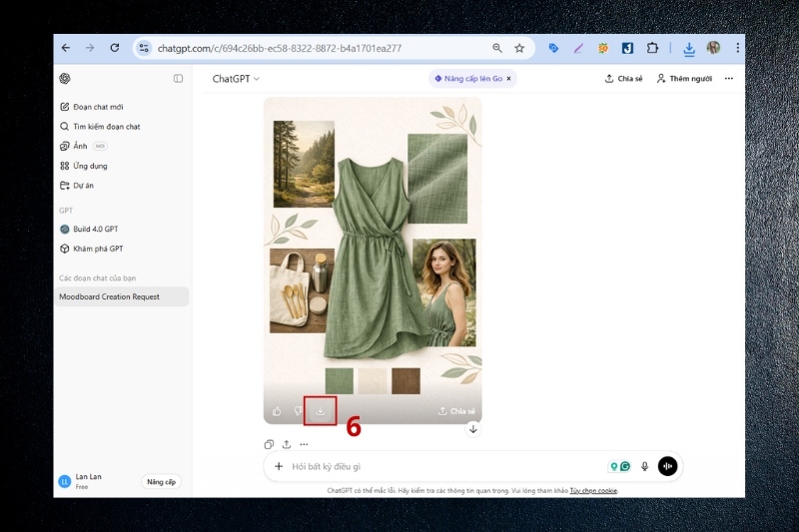
Task: Bookmark this page with star icon
Action: (x=519, y=48)
